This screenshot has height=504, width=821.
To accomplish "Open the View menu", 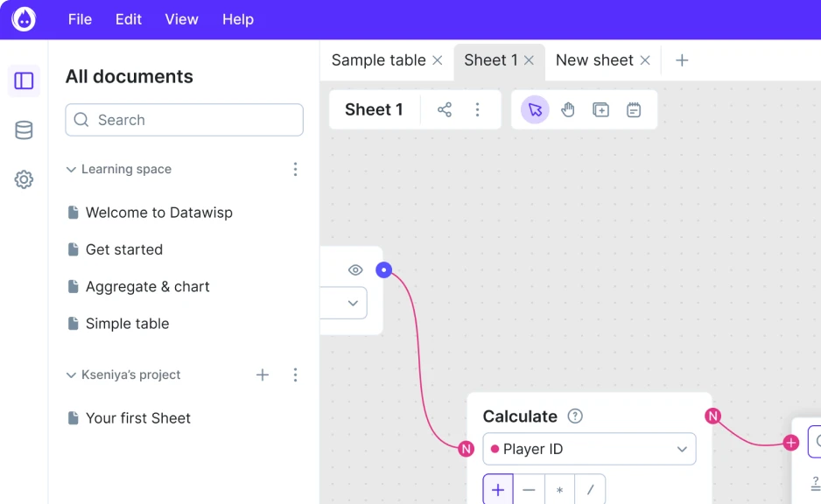I will coord(182,19).
